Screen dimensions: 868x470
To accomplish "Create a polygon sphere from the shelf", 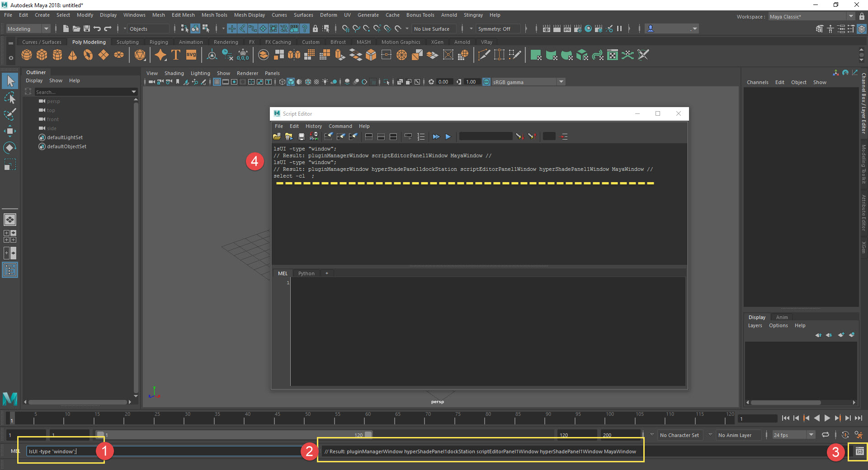I will [26, 55].
